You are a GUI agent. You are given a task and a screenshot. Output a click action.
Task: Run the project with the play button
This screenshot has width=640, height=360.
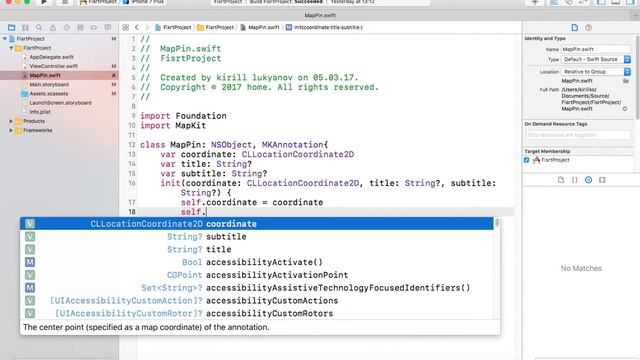[x=44, y=2]
